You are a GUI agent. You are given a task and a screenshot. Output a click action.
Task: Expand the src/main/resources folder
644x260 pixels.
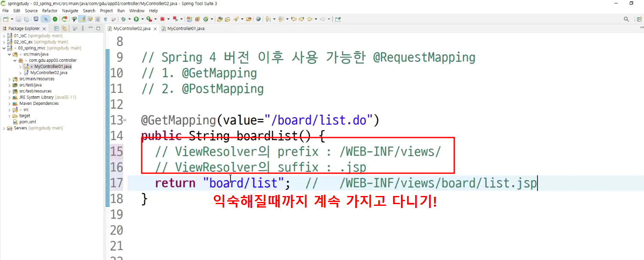click(x=9, y=79)
